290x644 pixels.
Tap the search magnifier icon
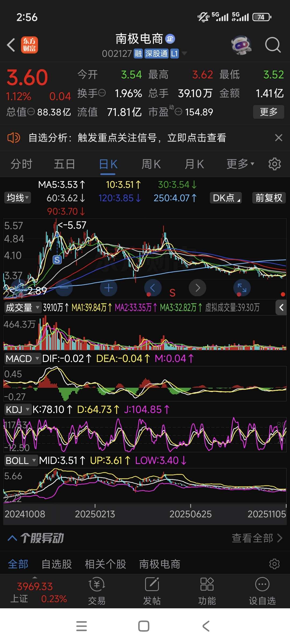pyautogui.click(x=273, y=45)
